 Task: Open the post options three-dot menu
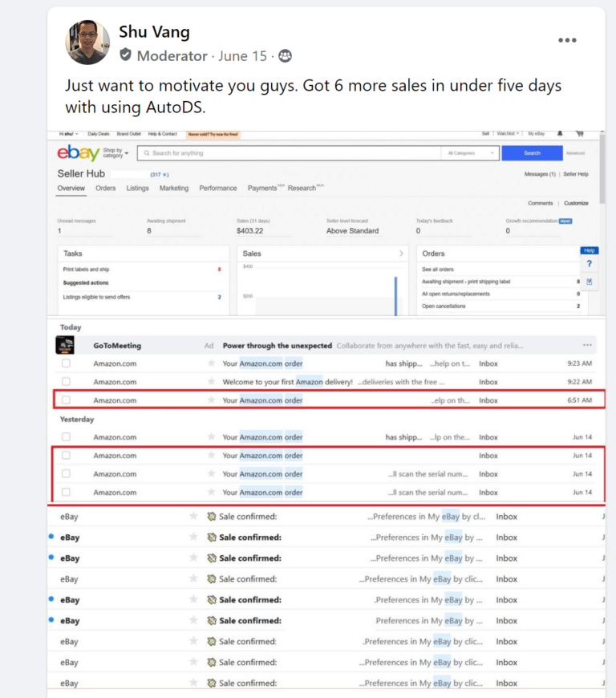[x=567, y=40]
